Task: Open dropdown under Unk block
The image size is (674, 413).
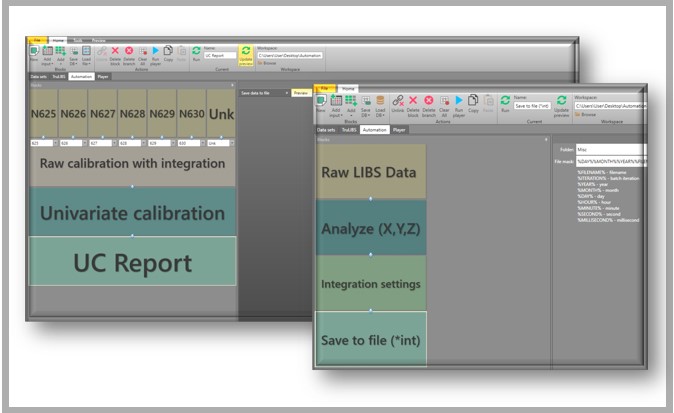Action: tap(232, 143)
